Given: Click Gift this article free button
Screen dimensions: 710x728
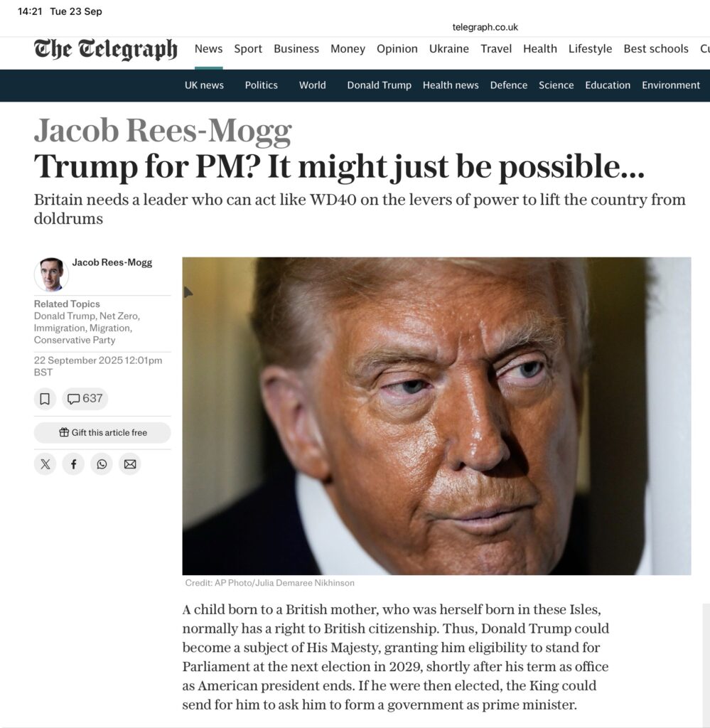Looking at the screenshot, I should (102, 433).
